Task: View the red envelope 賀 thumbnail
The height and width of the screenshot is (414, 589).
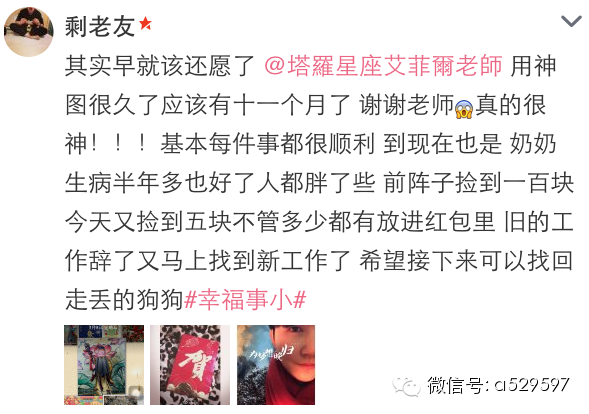Action: pyautogui.click(x=190, y=365)
